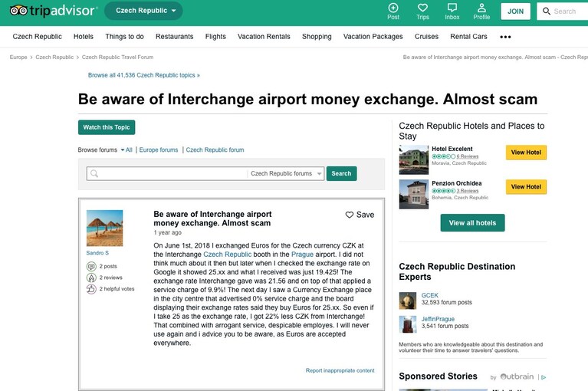Click the JOIN button
The height and width of the screenshot is (391, 588).
(x=516, y=11)
